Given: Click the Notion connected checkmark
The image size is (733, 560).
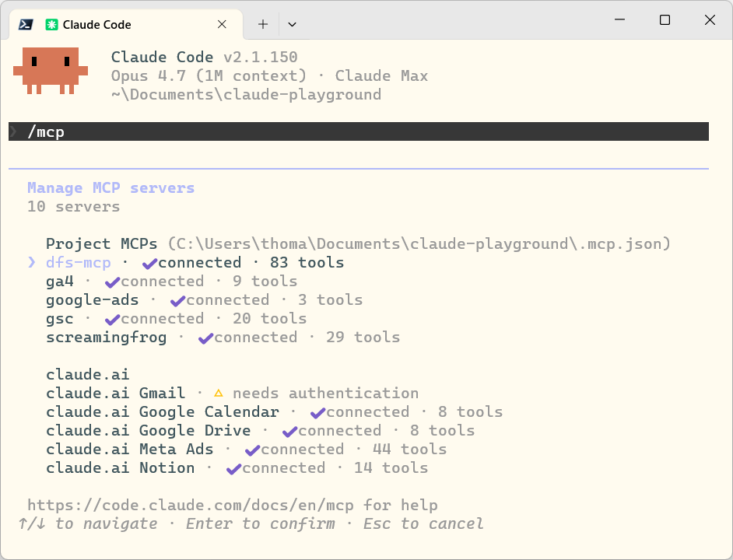Looking at the screenshot, I should click(x=233, y=469).
